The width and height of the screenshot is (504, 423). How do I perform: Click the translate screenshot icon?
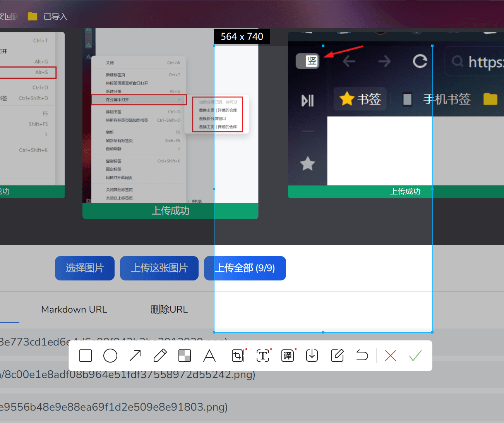288,356
